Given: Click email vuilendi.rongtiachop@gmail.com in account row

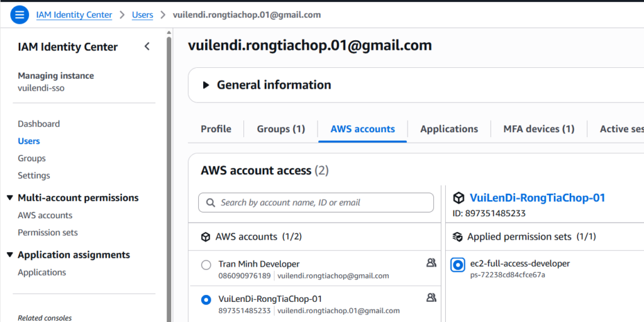Looking at the screenshot, I should pos(333,275).
